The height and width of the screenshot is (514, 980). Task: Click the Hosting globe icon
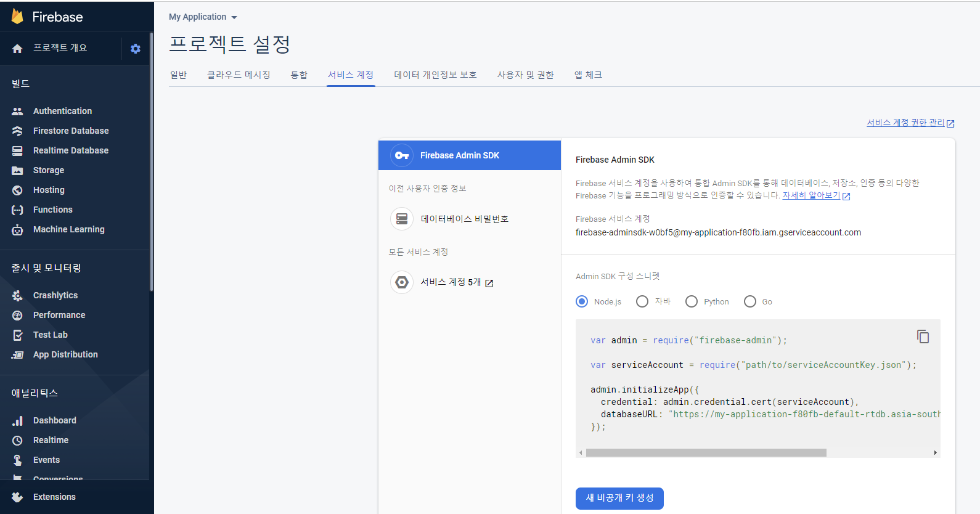click(x=17, y=190)
